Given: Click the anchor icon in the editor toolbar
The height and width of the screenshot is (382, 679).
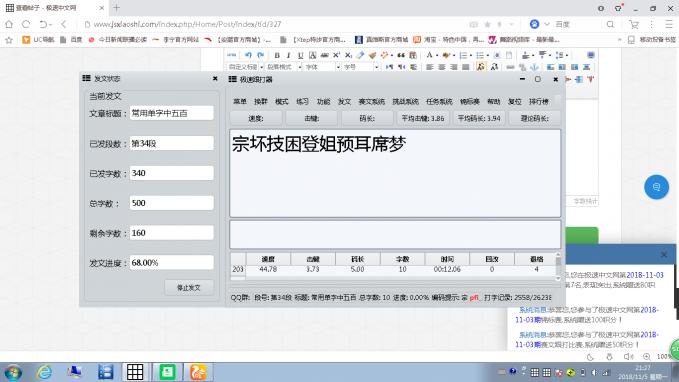Looking at the screenshot, I should coord(534,67).
